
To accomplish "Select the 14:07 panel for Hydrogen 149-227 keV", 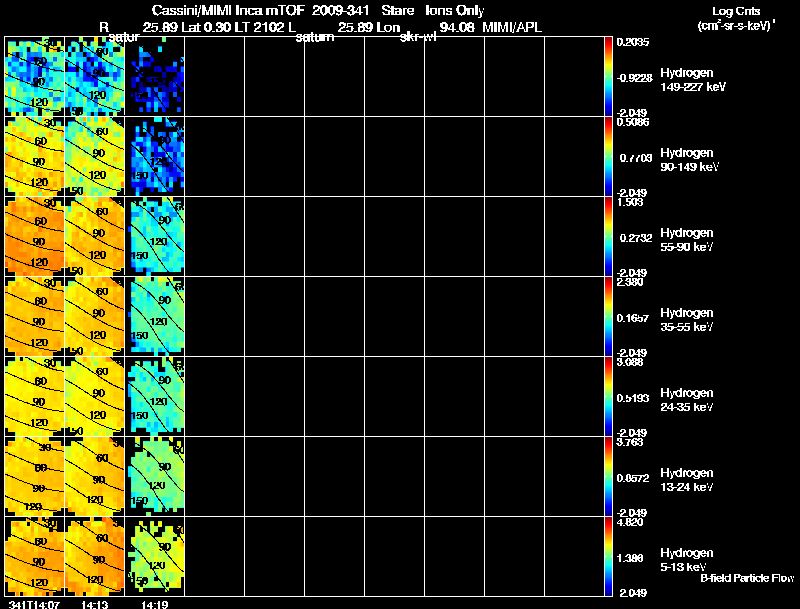I will (35, 77).
